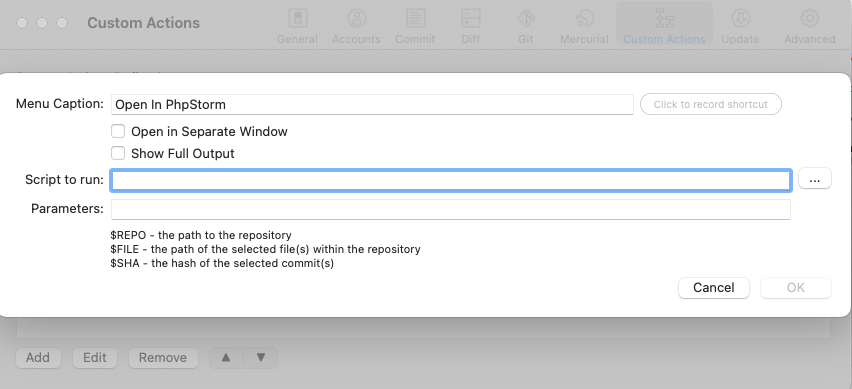852x389 pixels.
Task: Click the $REPO description text
Action: [201, 235]
